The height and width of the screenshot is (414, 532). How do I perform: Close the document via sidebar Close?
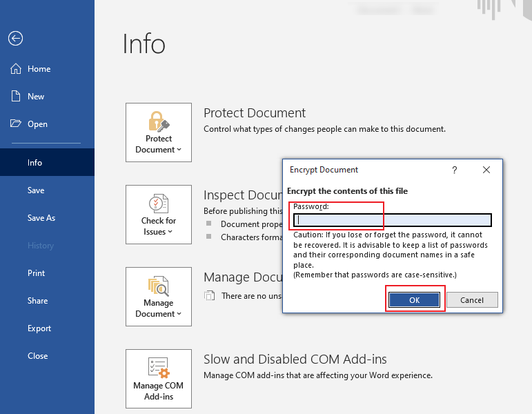(x=47, y=356)
